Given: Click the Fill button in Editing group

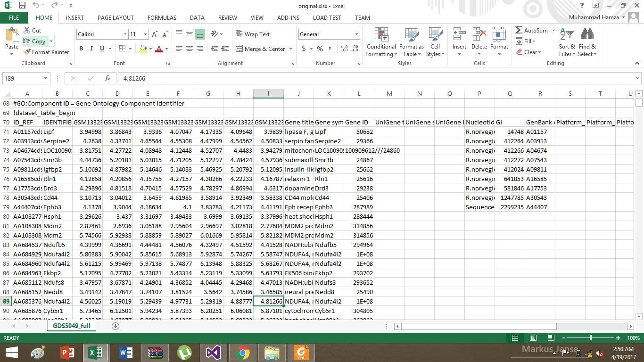Looking at the screenshot, I should [x=525, y=41].
